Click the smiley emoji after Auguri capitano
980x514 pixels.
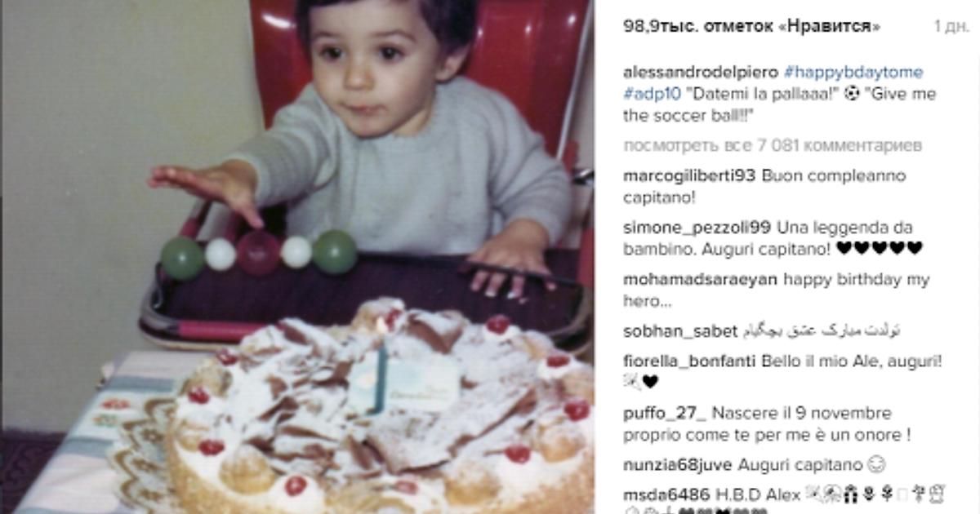878,465
